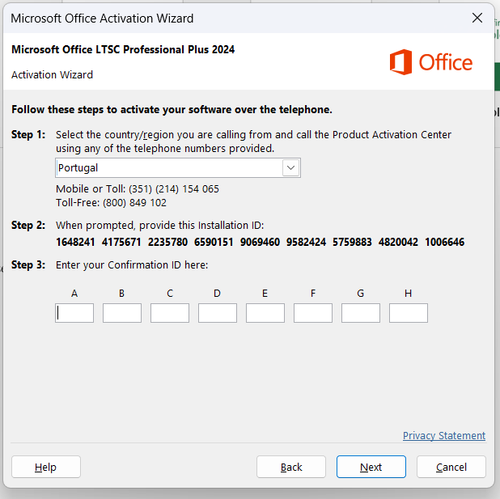Image resolution: width=500 pixels, height=499 pixels.
Task: Focus Confirmation ID field B
Action: click(122, 313)
